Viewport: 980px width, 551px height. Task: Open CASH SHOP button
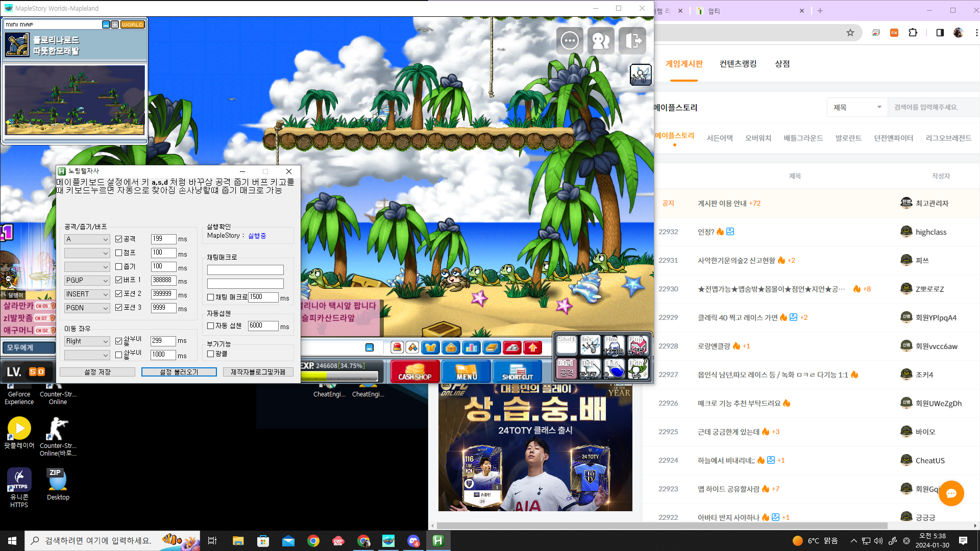[415, 371]
